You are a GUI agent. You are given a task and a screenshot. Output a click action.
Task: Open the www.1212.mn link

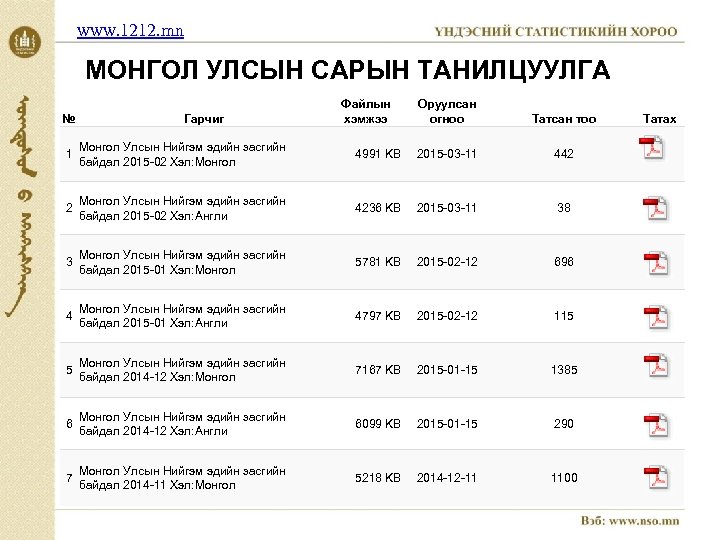pyautogui.click(x=130, y=31)
